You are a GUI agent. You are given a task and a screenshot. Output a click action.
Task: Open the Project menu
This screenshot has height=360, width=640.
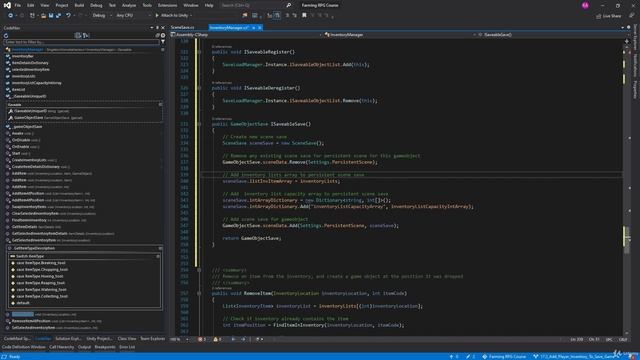coord(62,5)
